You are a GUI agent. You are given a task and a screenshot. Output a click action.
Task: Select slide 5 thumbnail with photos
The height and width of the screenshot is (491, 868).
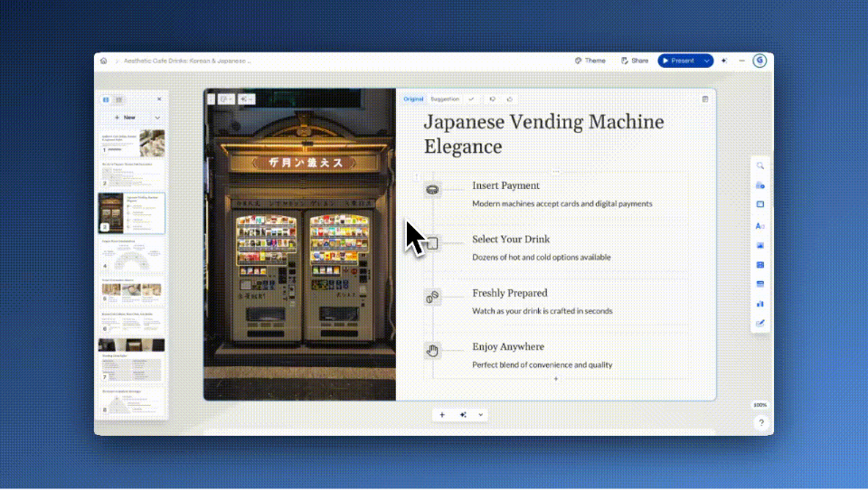point(132,291)
